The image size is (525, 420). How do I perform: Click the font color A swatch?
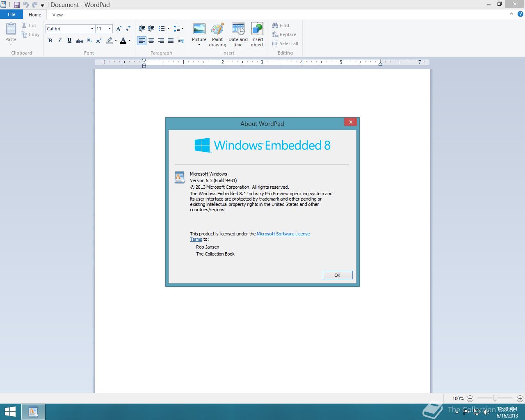[x=123, y=41]
